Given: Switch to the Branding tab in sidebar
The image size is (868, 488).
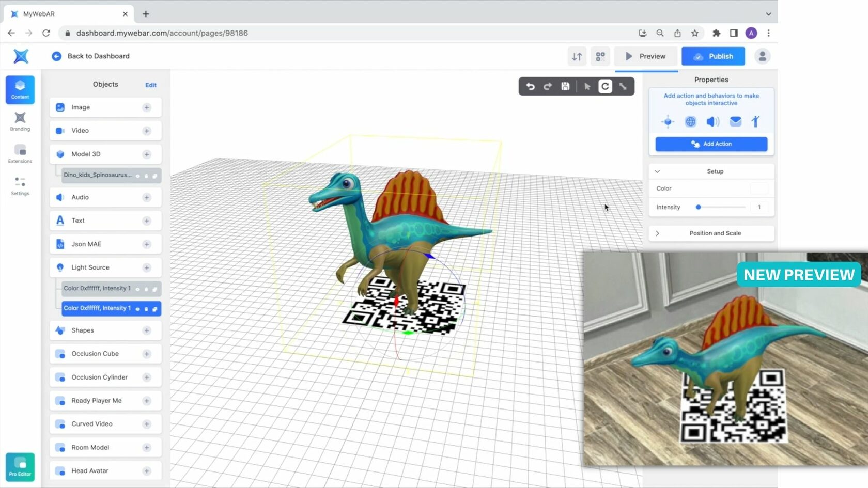Looking at the screenshot, I should point(20,122).
